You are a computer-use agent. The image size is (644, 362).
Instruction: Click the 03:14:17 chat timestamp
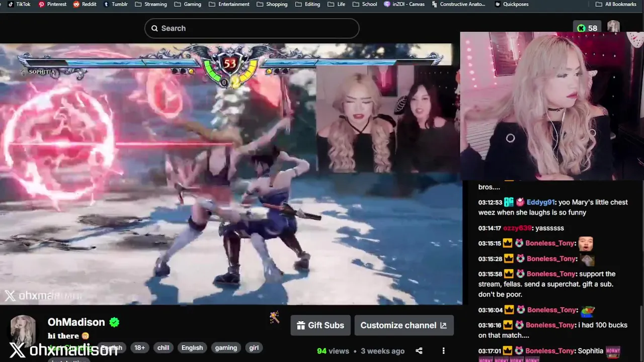coord(490,228)
